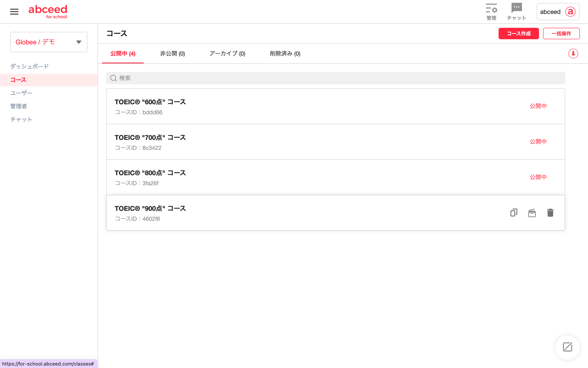Open the abceed account button
Image resolution: width=588 pixels, height=368 pixels.
click(x=558, y=12)
